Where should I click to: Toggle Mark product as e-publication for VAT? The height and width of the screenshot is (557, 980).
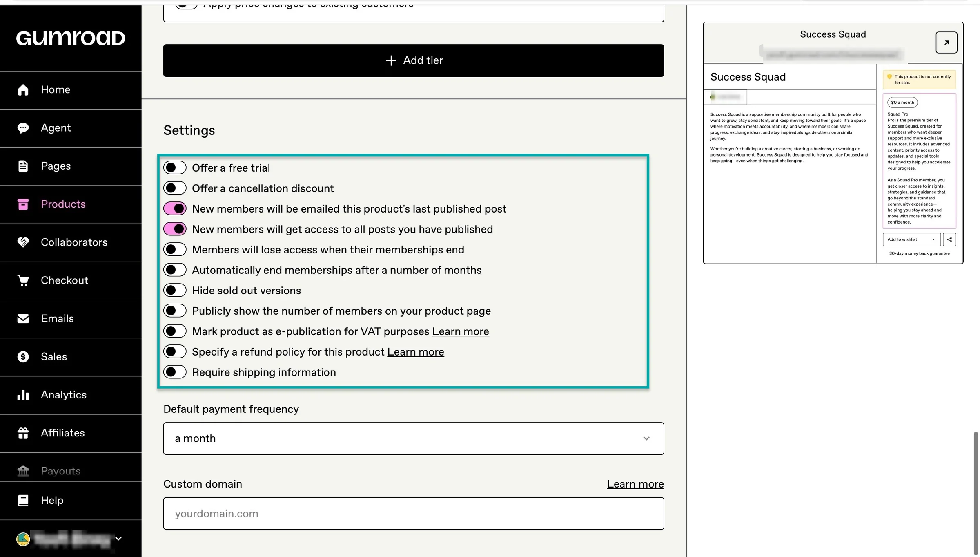(x=175, y=331)
